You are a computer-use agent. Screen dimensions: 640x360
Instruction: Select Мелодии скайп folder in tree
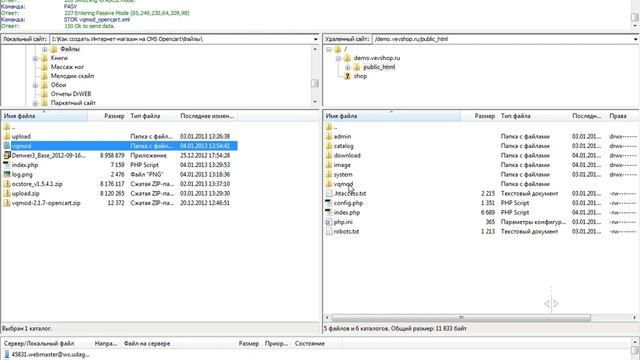click(x=72, y=76)
